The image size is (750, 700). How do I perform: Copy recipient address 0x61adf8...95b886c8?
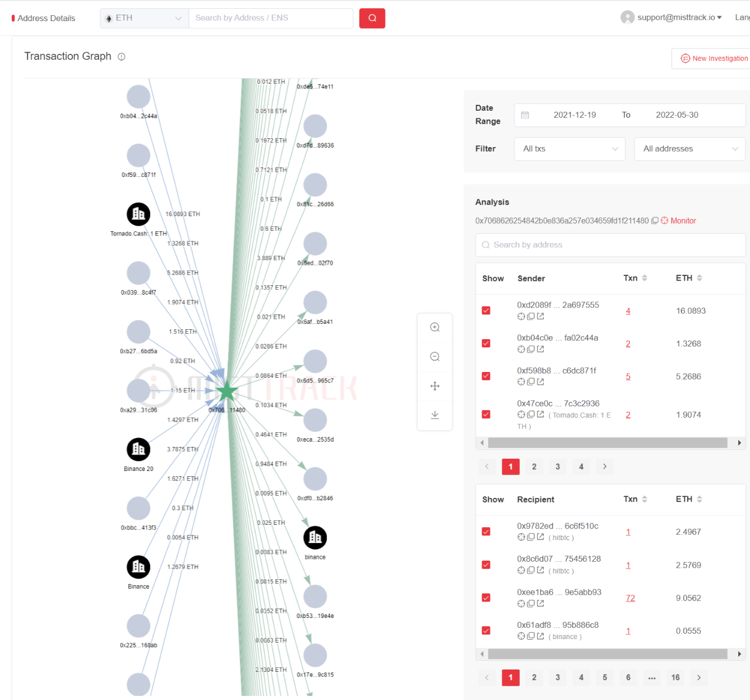[x=530, y=636]
